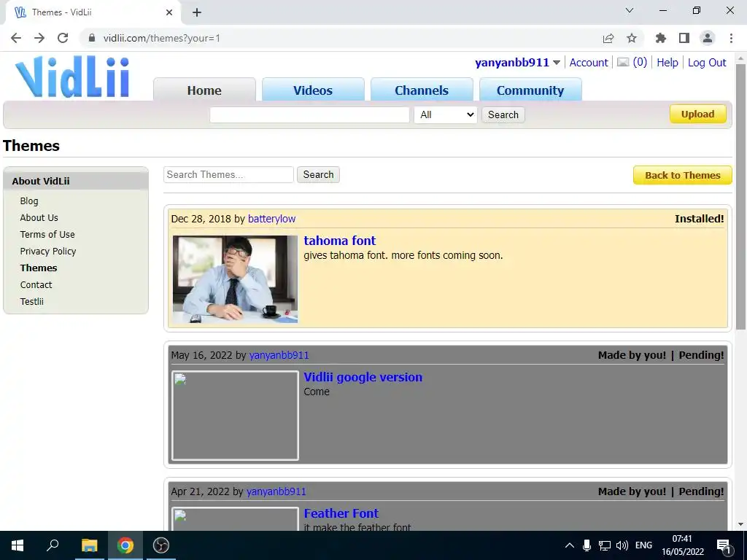
Task: Click the theme Search button
Action: point(318,175)
